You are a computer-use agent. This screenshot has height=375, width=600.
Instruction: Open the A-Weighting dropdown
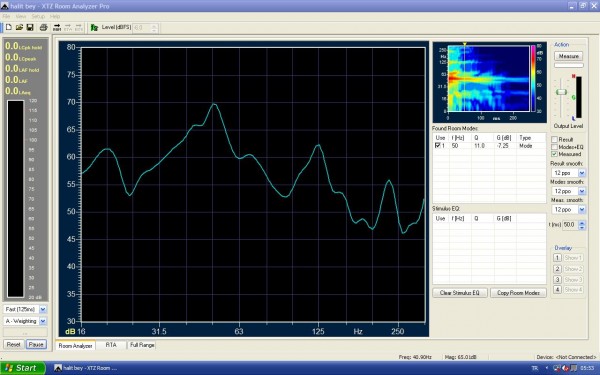tap(43, 321)
